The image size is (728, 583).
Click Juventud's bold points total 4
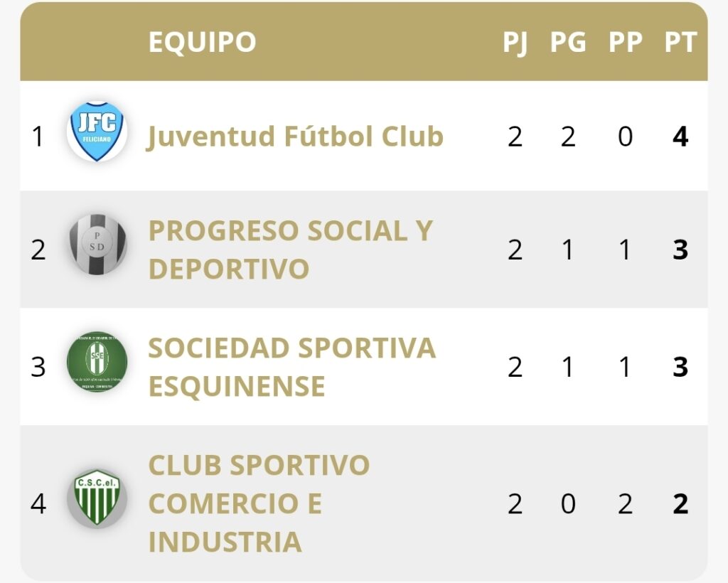[x=680, y=137]
